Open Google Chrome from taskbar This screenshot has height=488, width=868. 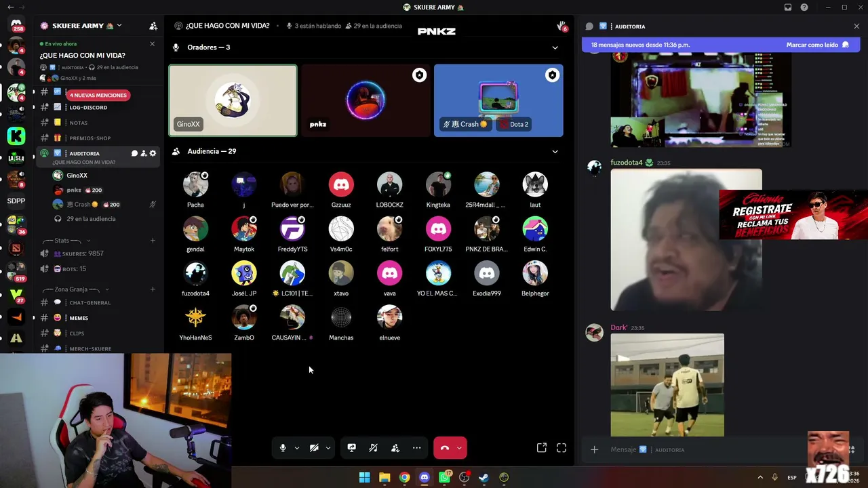click(x=404, y=477)
